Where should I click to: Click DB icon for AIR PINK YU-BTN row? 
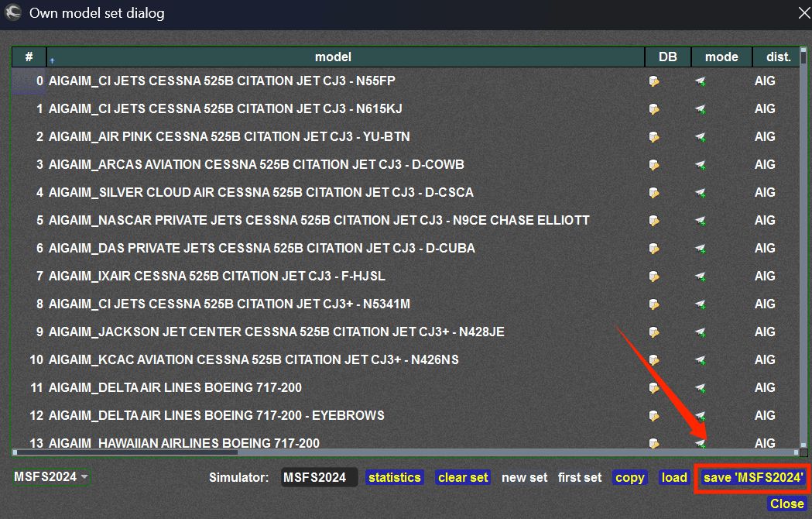654,137
